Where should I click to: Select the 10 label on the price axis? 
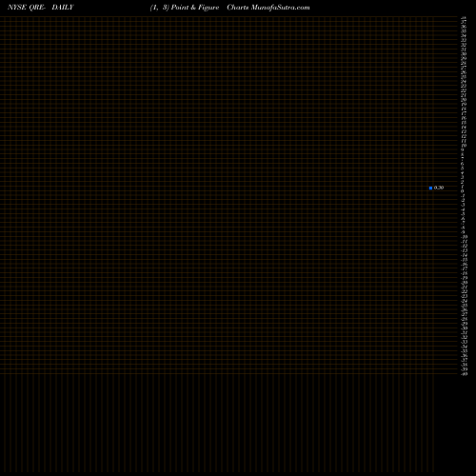point(464,146)
